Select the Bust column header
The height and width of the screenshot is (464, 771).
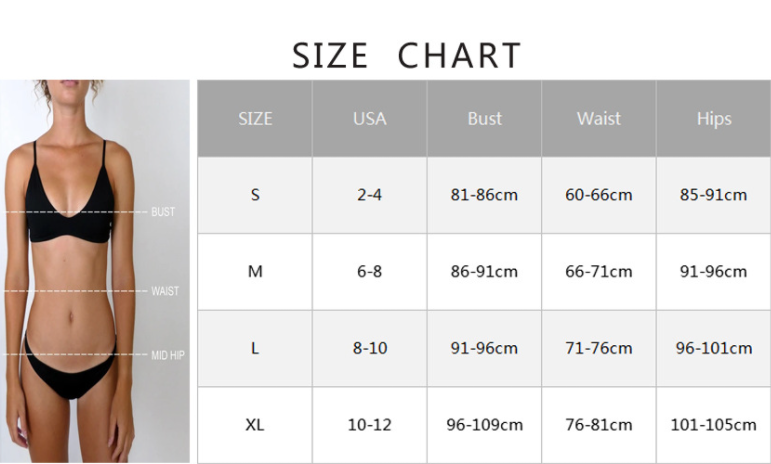click(484, 119)
